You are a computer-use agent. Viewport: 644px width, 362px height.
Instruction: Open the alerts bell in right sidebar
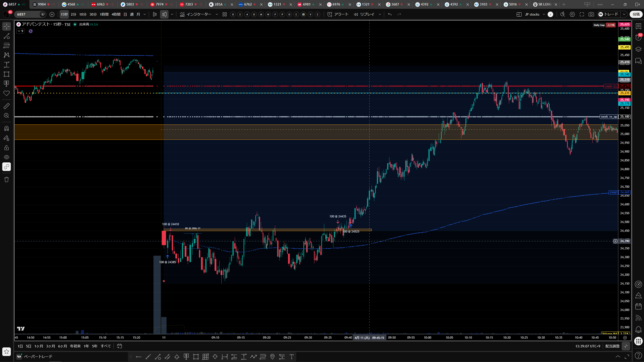[638, 330]
